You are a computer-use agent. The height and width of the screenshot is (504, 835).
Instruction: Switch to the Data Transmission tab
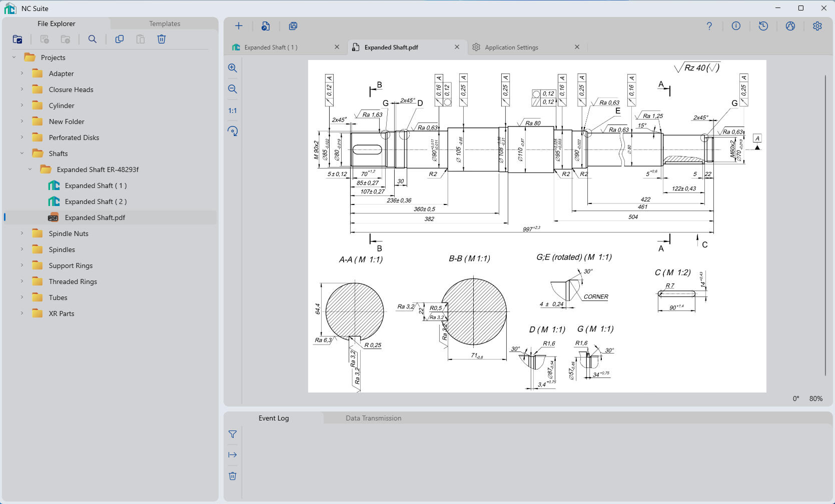[x=373, y=418]
